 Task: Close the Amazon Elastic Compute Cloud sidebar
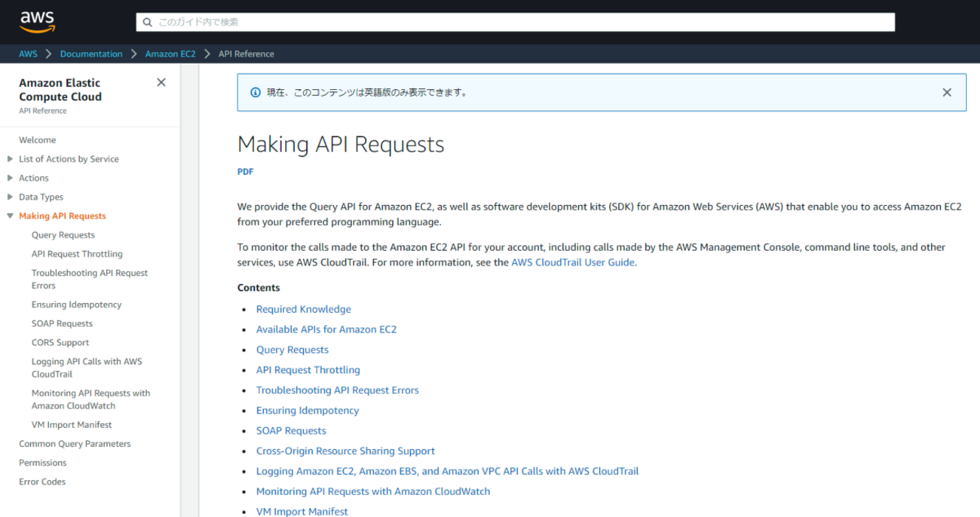pyautogui.click(x=161, y=83)
